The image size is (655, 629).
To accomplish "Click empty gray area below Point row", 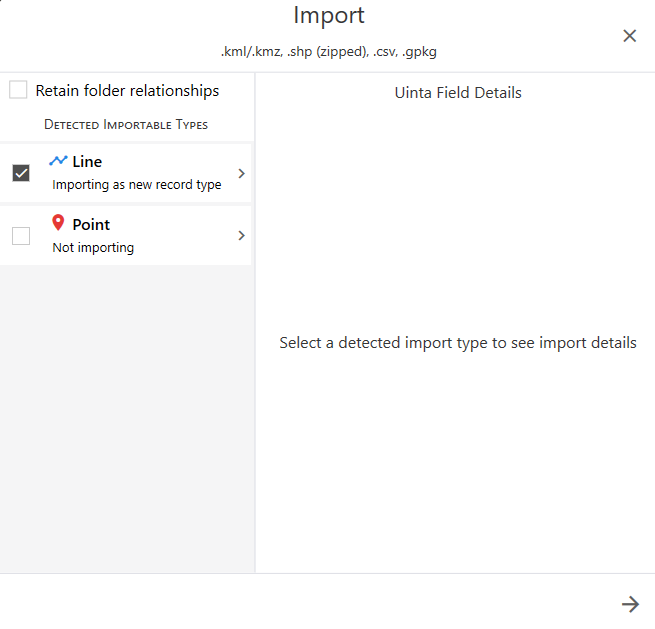I will [x=126, y=420].
